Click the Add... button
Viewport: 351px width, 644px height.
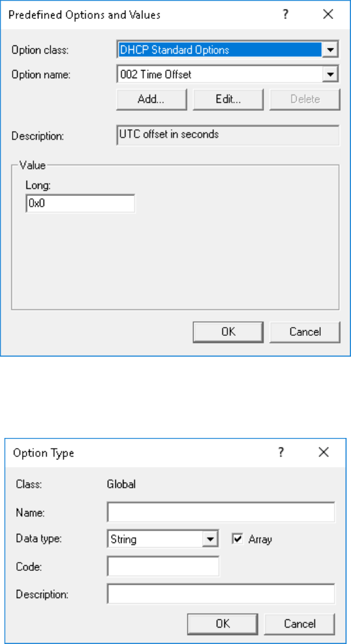coord(151,100)
